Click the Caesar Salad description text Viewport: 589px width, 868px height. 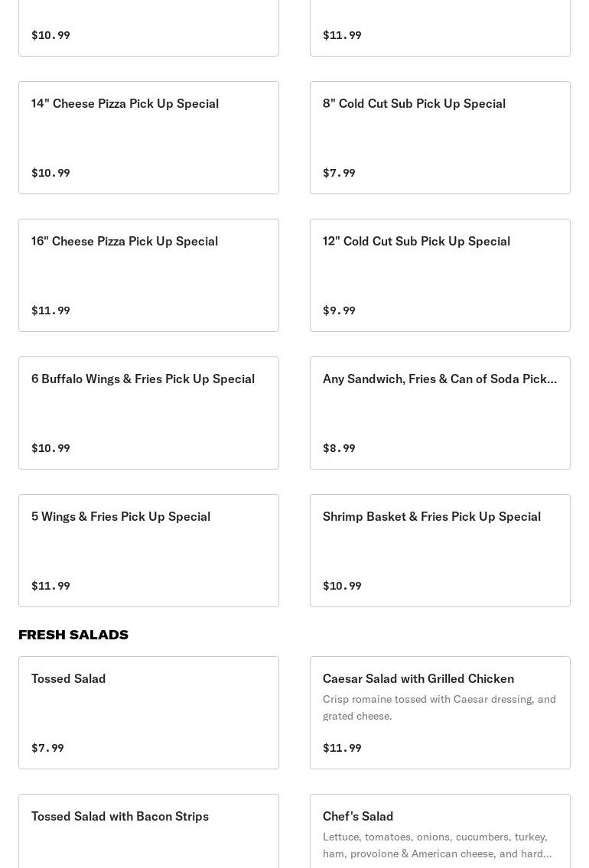pos(439,707)
